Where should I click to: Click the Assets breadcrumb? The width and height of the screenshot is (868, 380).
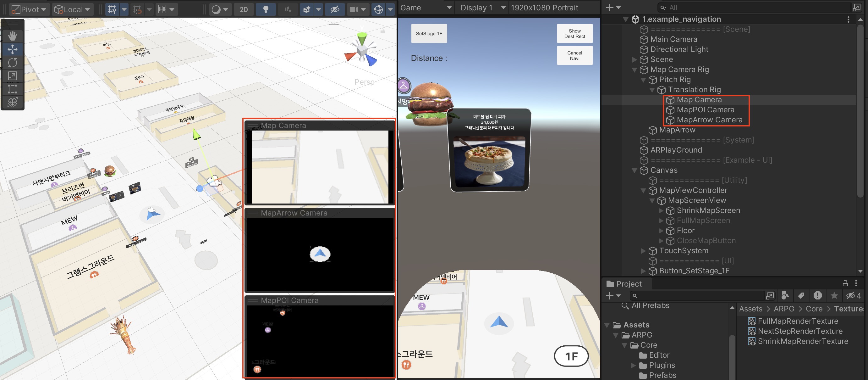(x=750, y=309)
